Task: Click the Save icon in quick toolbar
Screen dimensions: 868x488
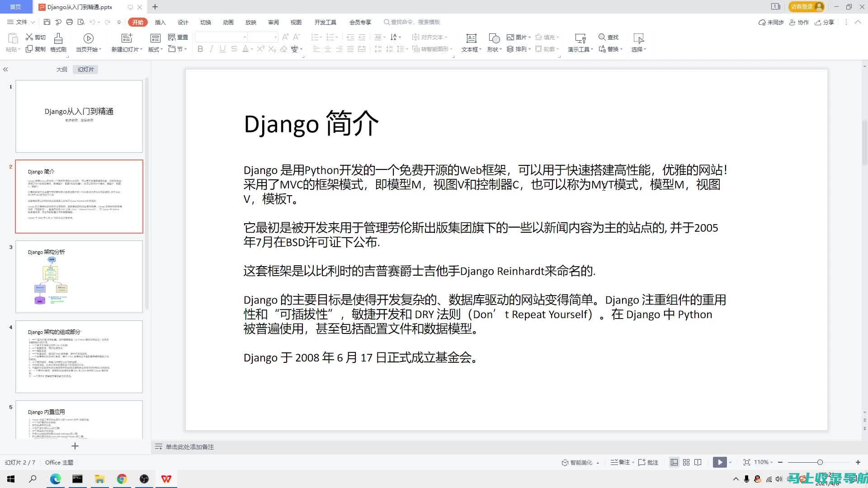Action: [47, 22]
